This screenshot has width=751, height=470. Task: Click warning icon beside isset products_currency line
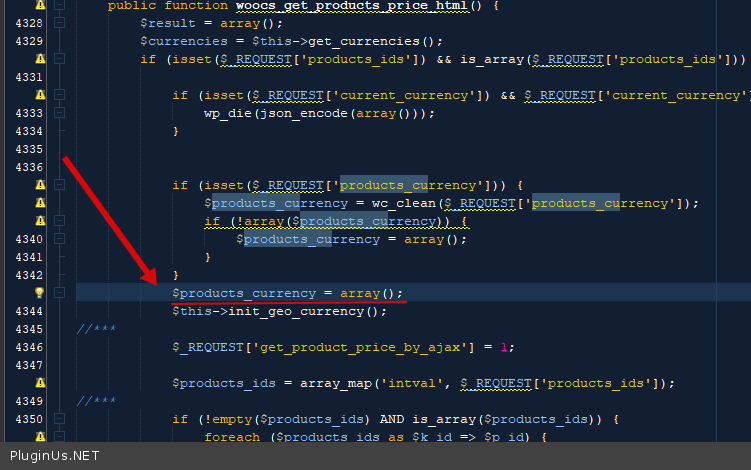click(40, 185)
